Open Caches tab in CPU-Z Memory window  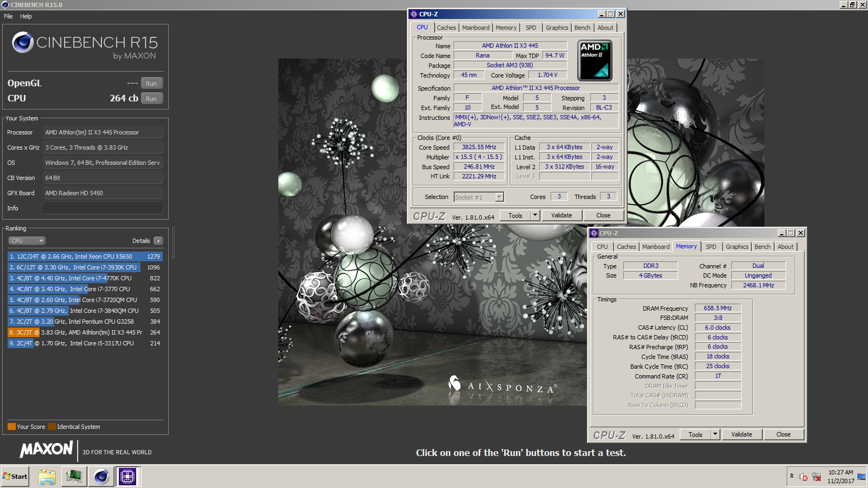coord(627,247)
